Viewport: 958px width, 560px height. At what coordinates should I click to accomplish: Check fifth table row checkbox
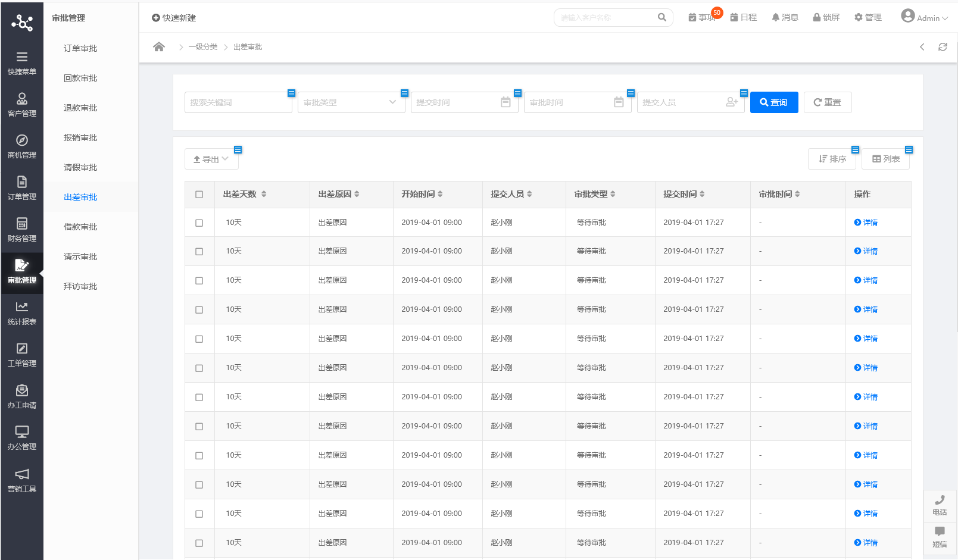199,339
